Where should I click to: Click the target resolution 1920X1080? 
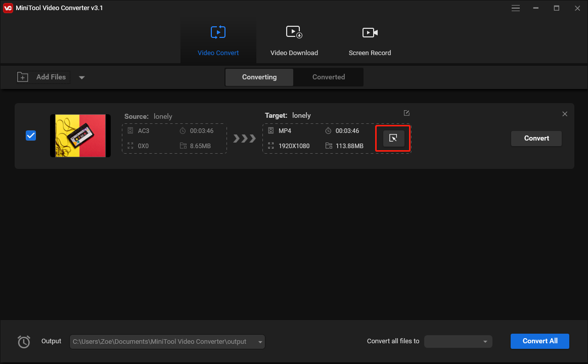(294, 146)
